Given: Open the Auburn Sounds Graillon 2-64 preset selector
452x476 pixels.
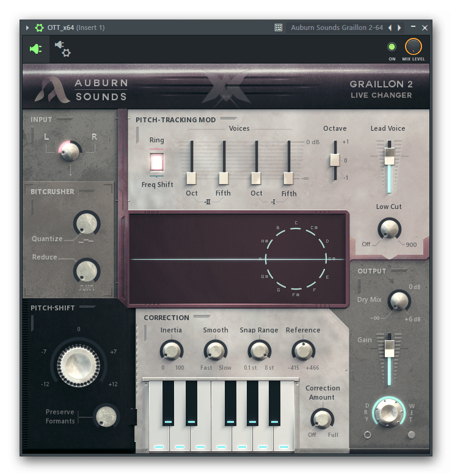Looking at the screenshot, I should [337, 27].
